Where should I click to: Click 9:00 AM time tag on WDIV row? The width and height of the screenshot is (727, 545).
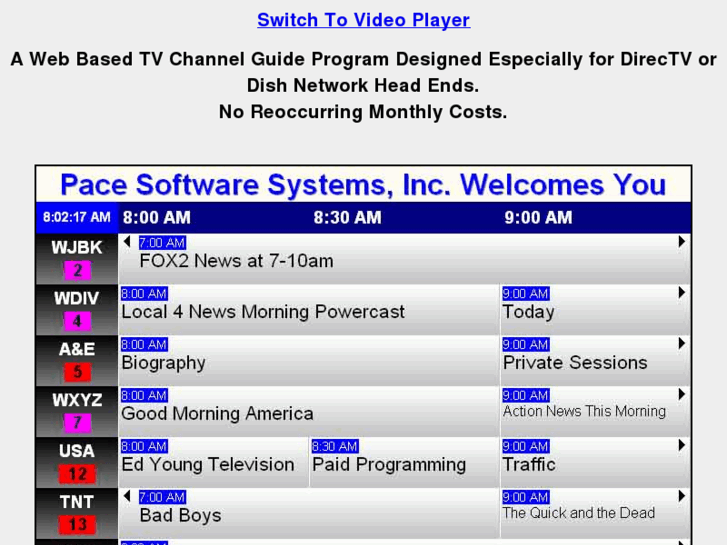click(x=526, y=294)
